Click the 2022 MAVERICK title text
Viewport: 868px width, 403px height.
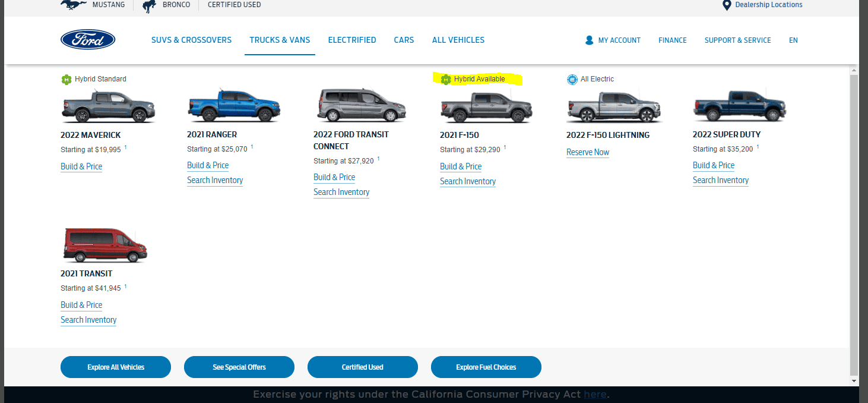91,135
